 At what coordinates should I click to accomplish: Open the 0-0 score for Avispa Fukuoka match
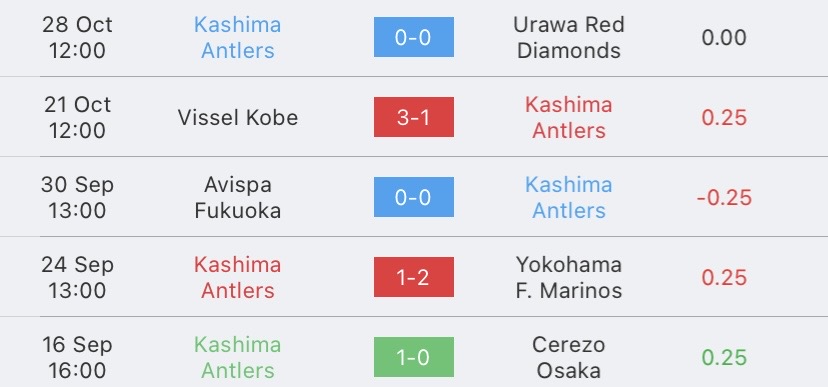click(413, 197)
